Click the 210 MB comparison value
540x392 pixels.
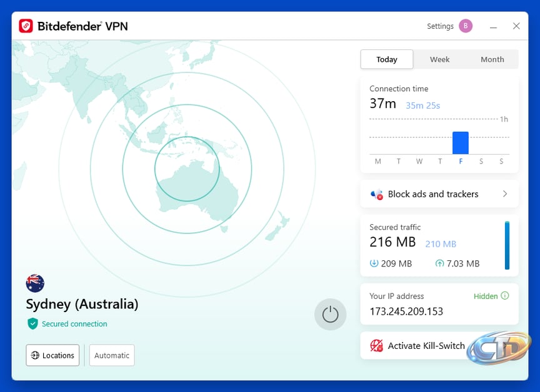pos(441,244)
